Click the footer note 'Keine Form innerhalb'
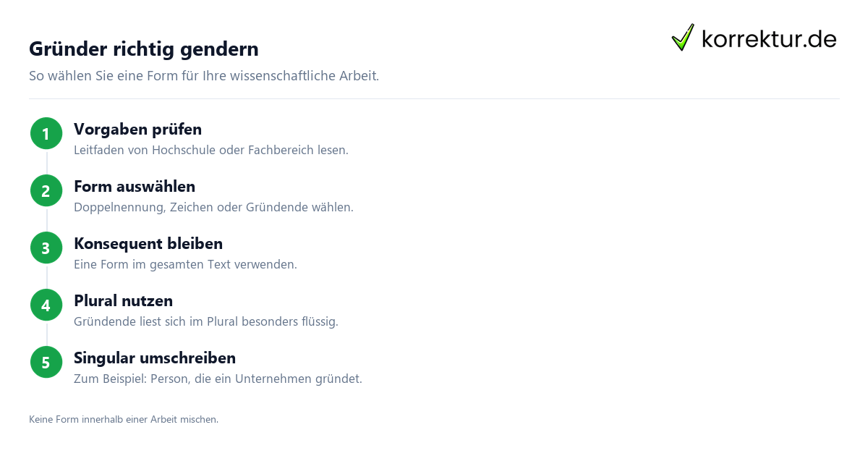This screenshot has width=868, height=456. tap(124, 419)
